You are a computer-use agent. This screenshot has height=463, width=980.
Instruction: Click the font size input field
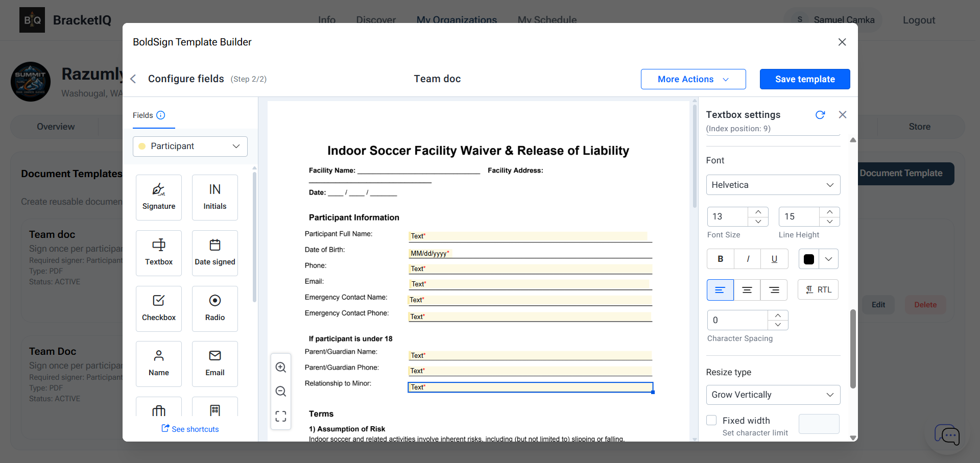click(728, 216)
